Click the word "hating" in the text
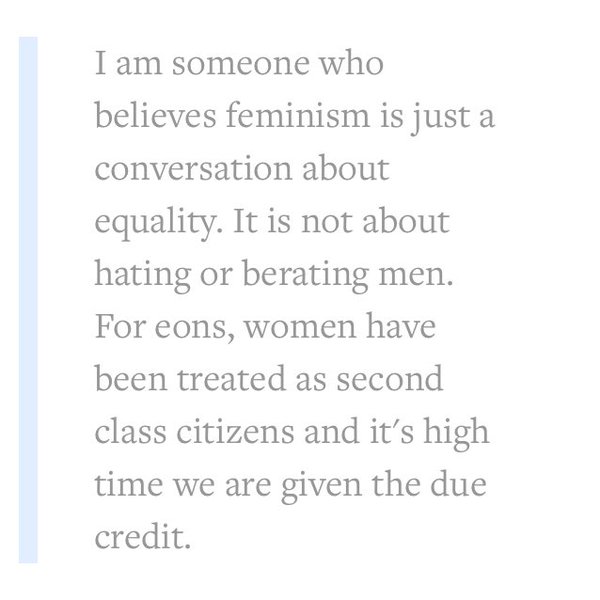The width and height of the screenshot is (600, 600). (142, 275)
